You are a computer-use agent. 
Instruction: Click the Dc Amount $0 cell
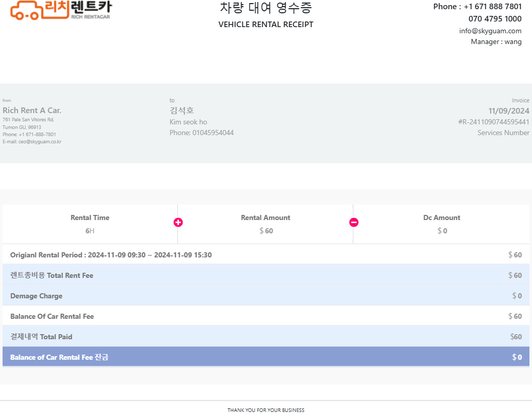pos(441,224)
